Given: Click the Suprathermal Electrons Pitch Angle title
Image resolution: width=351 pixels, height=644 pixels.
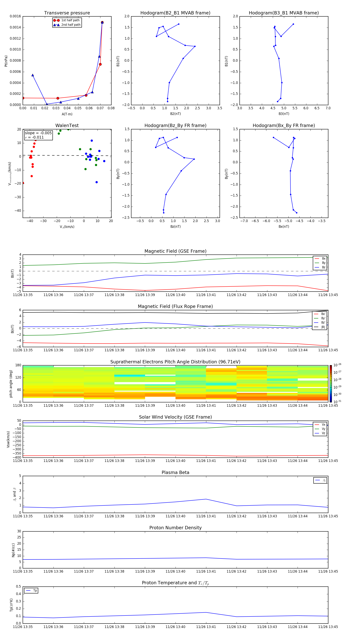Looking at the screenshot, I should pyautogui.click(x=175, y=362).
